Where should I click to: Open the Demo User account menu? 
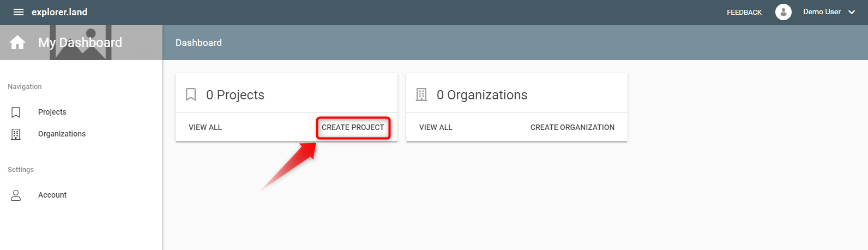(x=822, y=12)
